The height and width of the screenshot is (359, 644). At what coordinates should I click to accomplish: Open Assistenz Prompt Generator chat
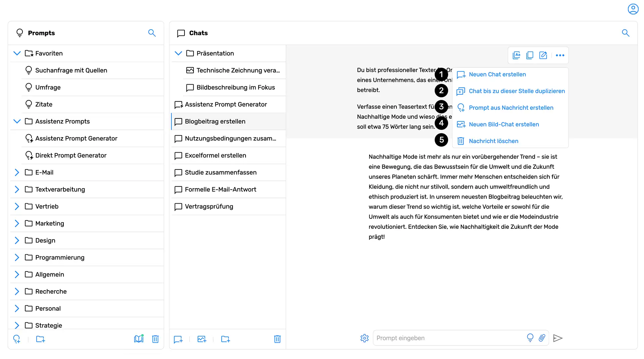[229, 104]
